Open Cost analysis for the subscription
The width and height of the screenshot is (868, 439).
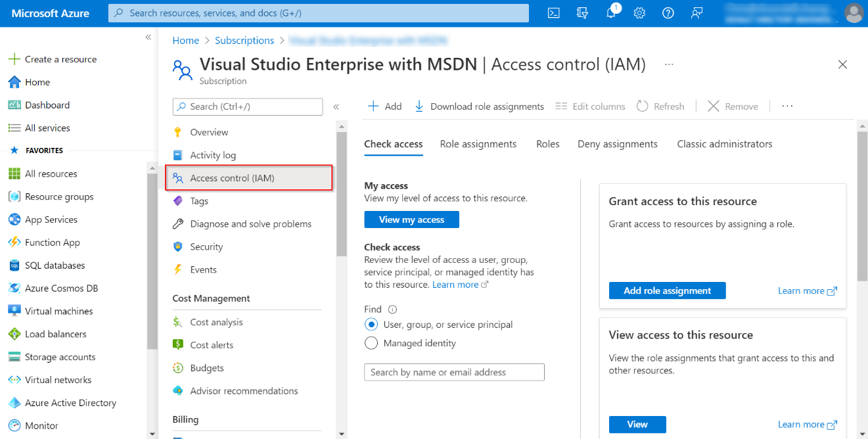coord(217,321)
